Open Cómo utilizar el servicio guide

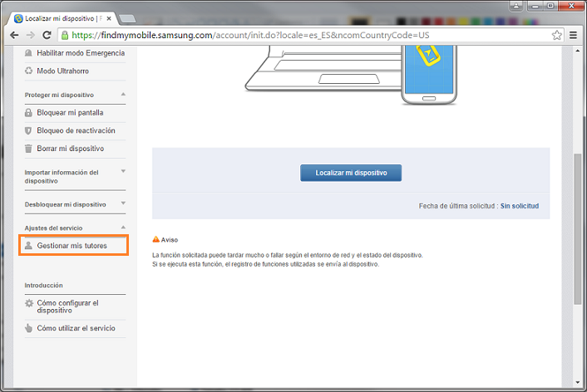tap(76, 328)
